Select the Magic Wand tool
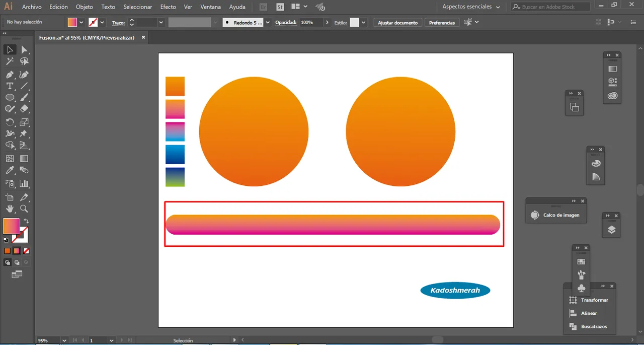644x345 pixels. (x=10, y=61)
